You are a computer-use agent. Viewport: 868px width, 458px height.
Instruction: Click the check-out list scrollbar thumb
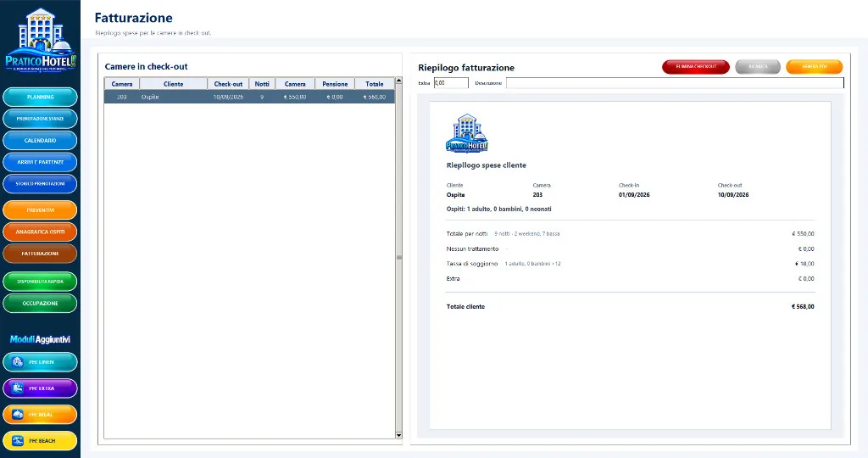(x=398, y=258)
